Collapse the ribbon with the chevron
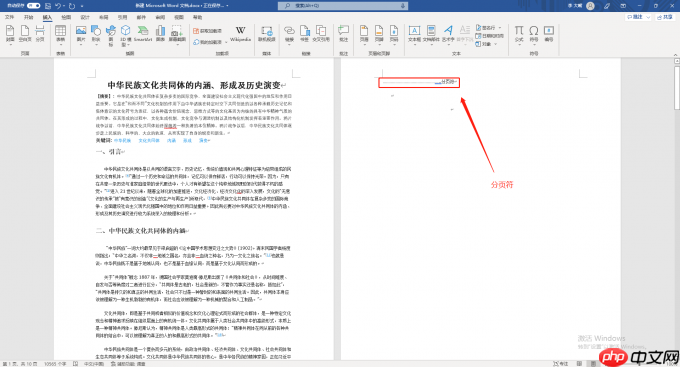Image resolution: width=680 pixels, height=367 pixels. tap(675, 55)
